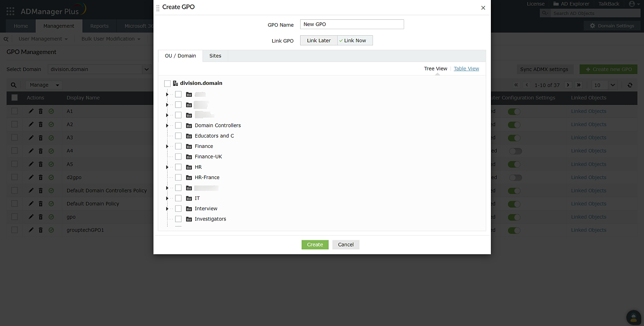Check the division.domain root checkbox
The width and height of the screenshot is (644, 326).
click(x=167, y=84)
